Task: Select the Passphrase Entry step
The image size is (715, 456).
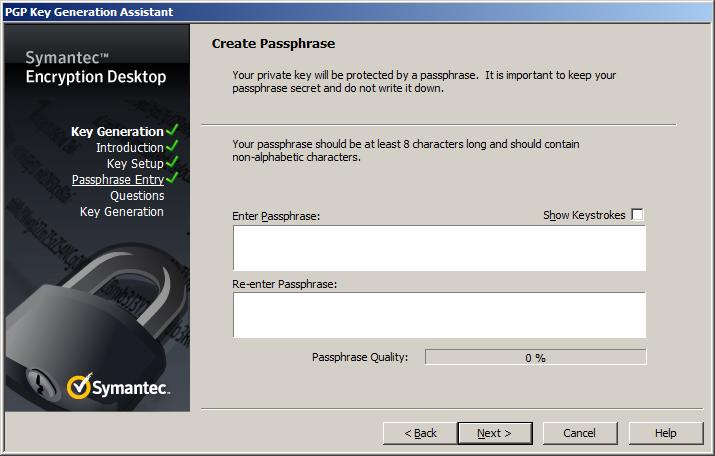Action: coord(118,180)
